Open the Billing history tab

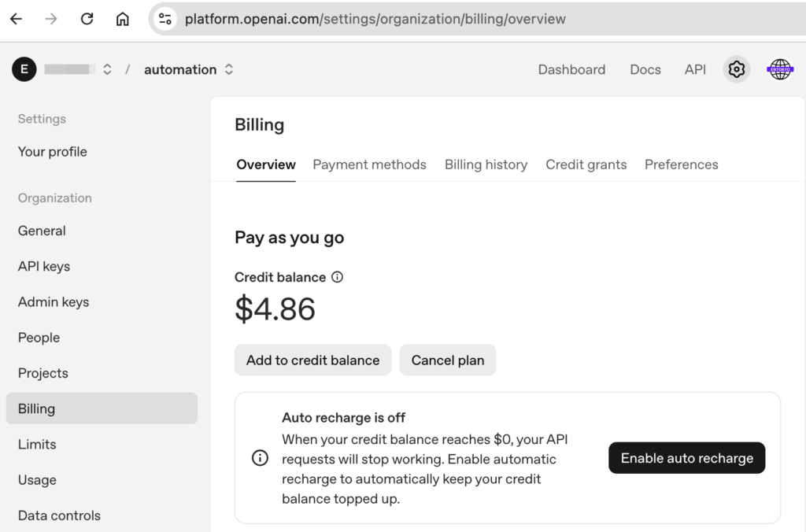(486, 164)
